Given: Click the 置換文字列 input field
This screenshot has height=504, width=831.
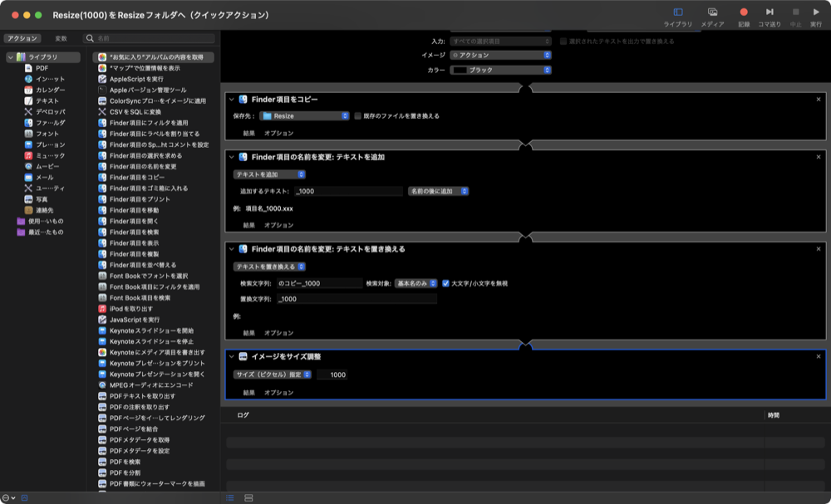Looking at the screenshot, I should (x=356, y=299).
